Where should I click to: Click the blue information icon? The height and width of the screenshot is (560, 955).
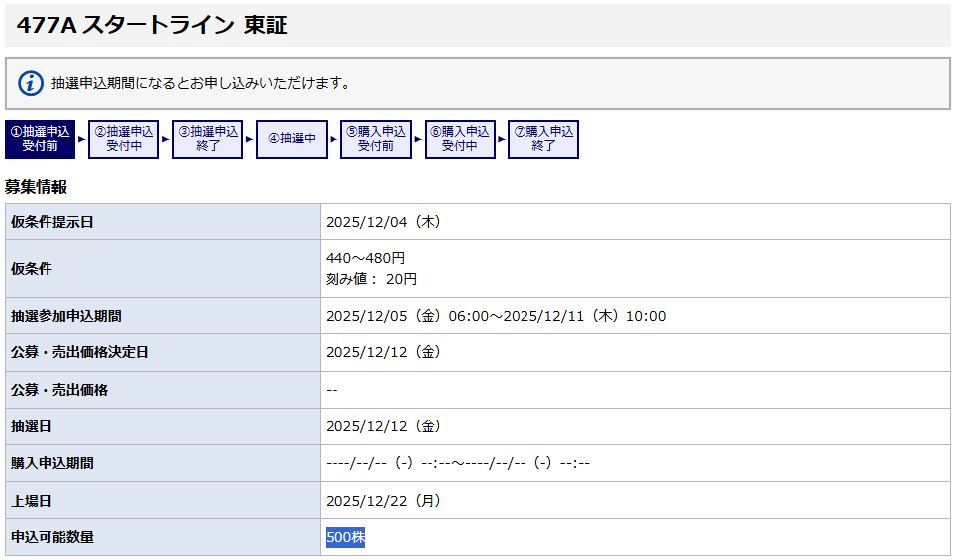click(x=32, y=83)
